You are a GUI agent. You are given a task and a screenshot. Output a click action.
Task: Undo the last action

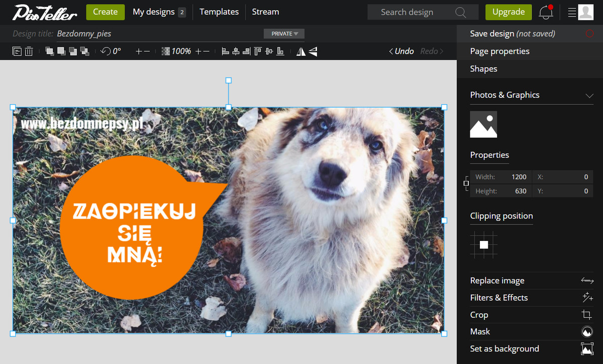coord(401,51)
